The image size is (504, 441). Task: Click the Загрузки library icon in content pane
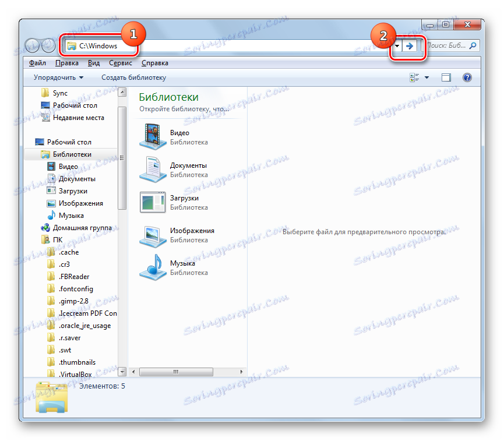click(x=153, y=202)
